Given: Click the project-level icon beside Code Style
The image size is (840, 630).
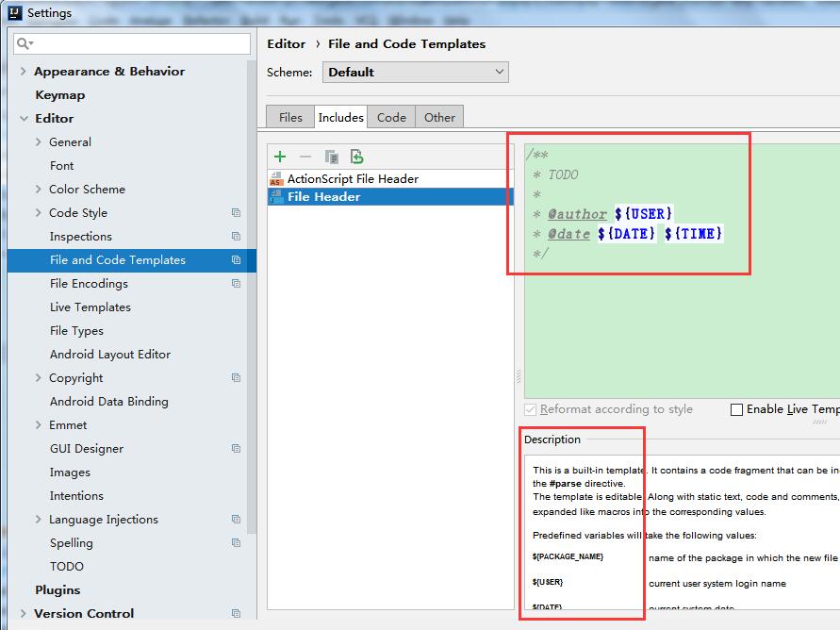Looking at the screenshot, I should click(x=236, y=213).
